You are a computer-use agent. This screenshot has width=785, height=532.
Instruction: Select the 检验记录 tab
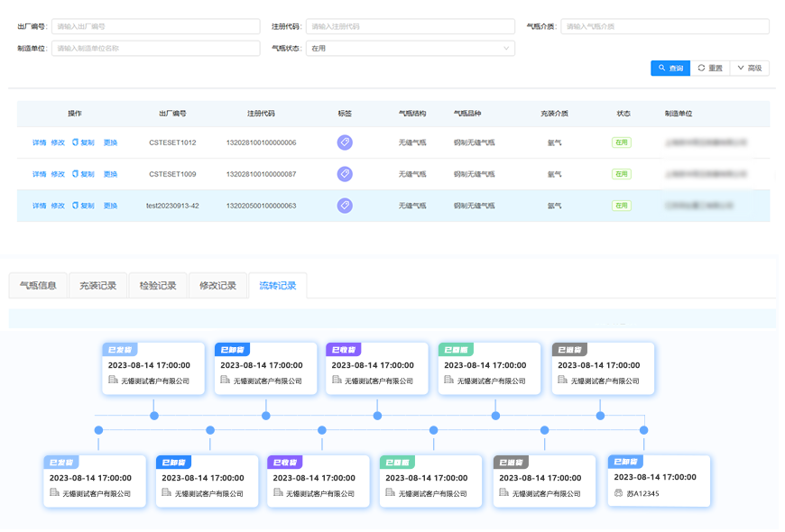158,286
